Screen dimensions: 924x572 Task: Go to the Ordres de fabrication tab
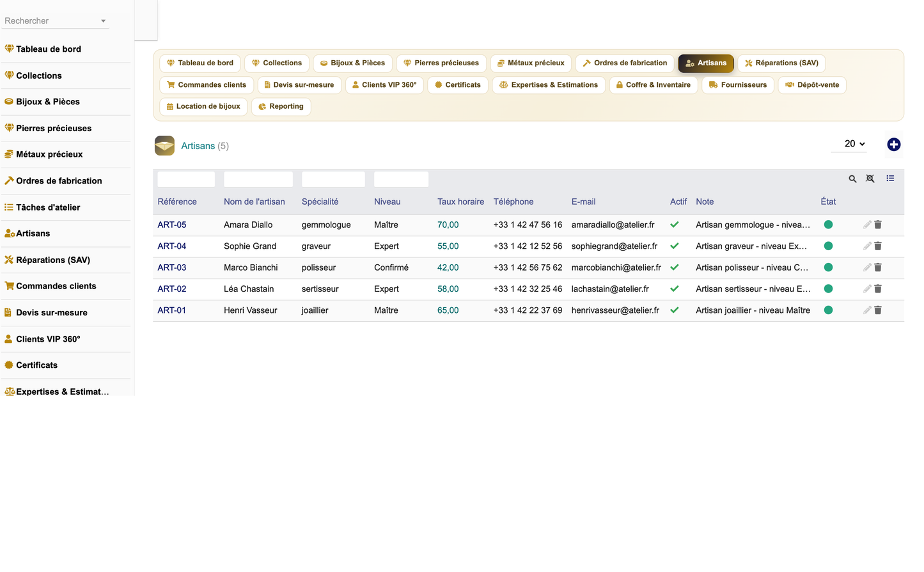click(625, 63)
